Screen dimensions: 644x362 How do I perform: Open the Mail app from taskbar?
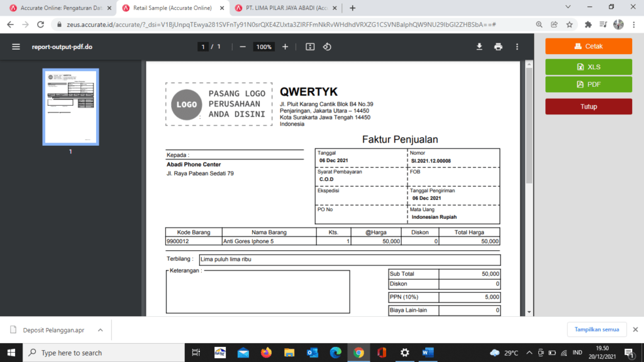click(x=243, y=353)
